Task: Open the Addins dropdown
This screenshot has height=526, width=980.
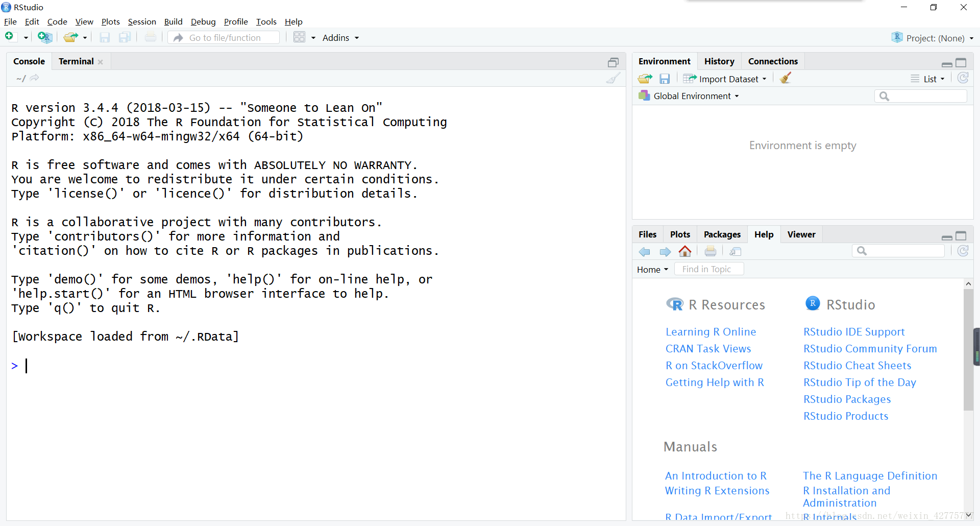Action: tap(340, 38)
